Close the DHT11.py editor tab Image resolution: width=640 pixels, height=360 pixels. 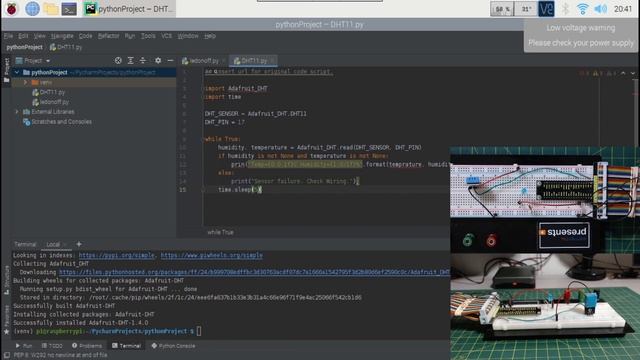272,61
